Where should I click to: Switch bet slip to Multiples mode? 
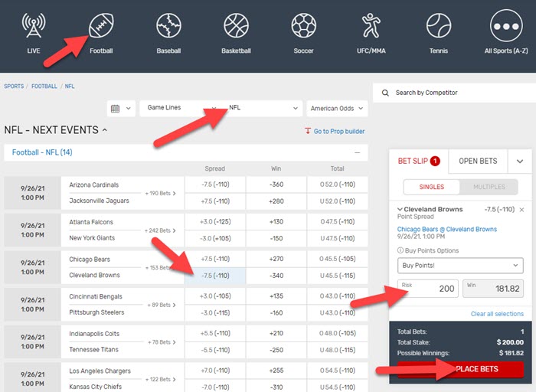coord(487,187)
